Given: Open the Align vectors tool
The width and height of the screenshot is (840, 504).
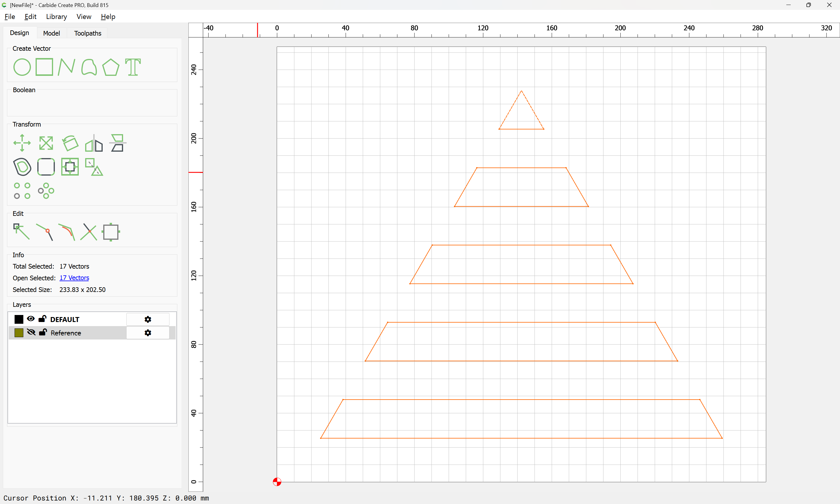Looking at the screenshot, I should pos(118,143).
